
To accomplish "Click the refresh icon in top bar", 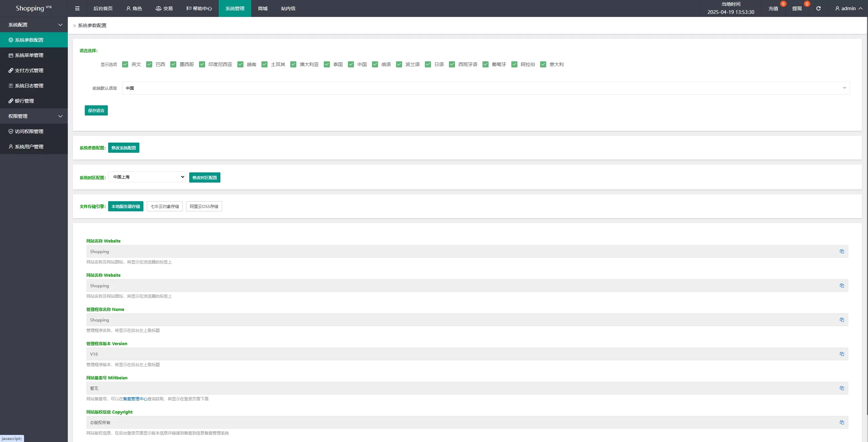I will point(818,8).
